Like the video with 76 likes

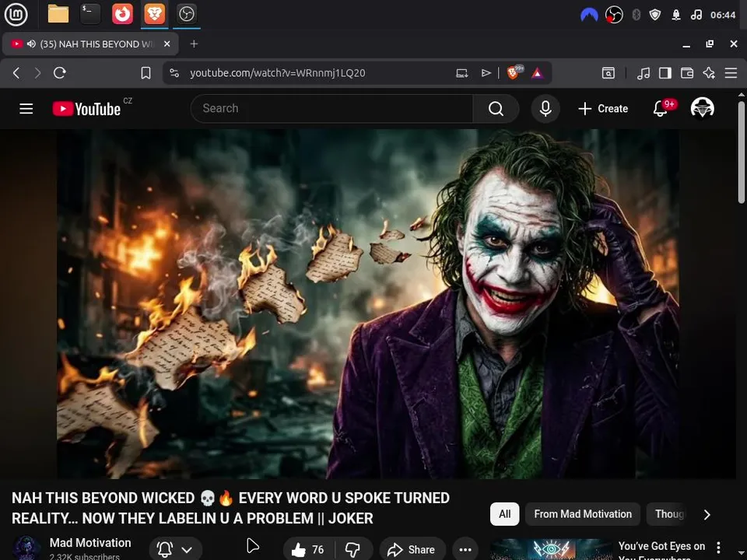pos(308,550)
